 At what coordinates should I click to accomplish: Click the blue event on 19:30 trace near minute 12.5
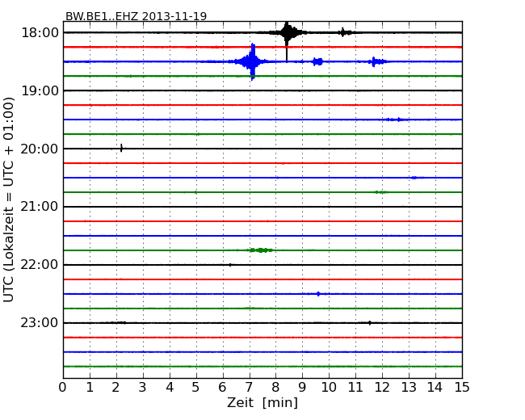coord(397,120)
